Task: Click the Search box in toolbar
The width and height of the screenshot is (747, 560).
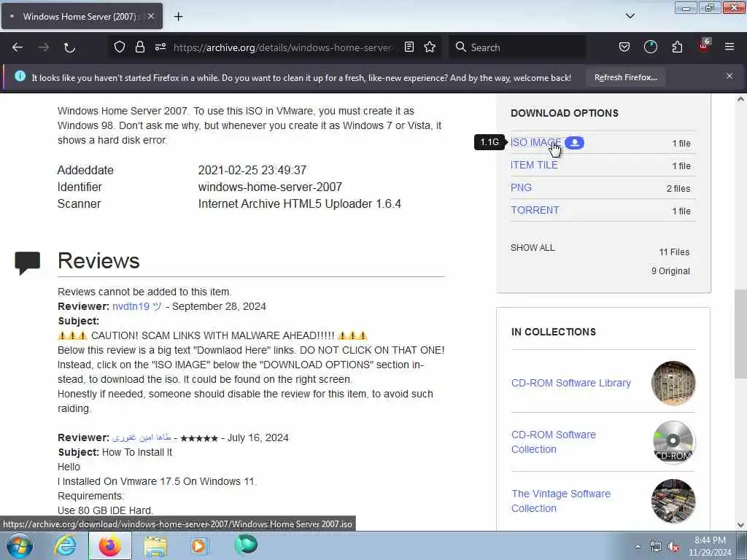Action: pyautogui.click(x=518, y=47)
